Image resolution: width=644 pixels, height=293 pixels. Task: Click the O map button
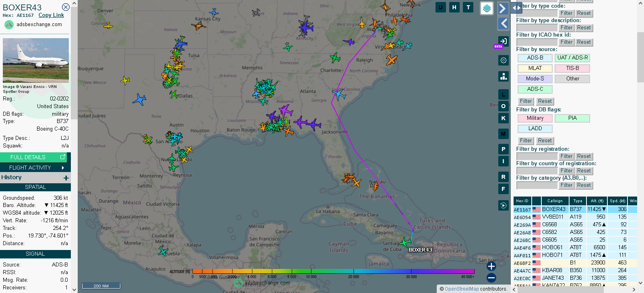coord(503,106)
